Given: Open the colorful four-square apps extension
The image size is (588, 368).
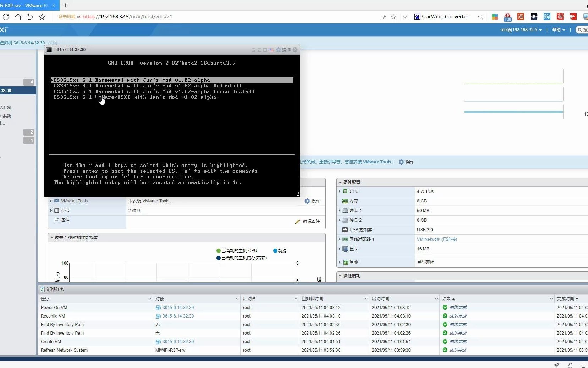Looking at the screenshot, I should coord(495,17).
